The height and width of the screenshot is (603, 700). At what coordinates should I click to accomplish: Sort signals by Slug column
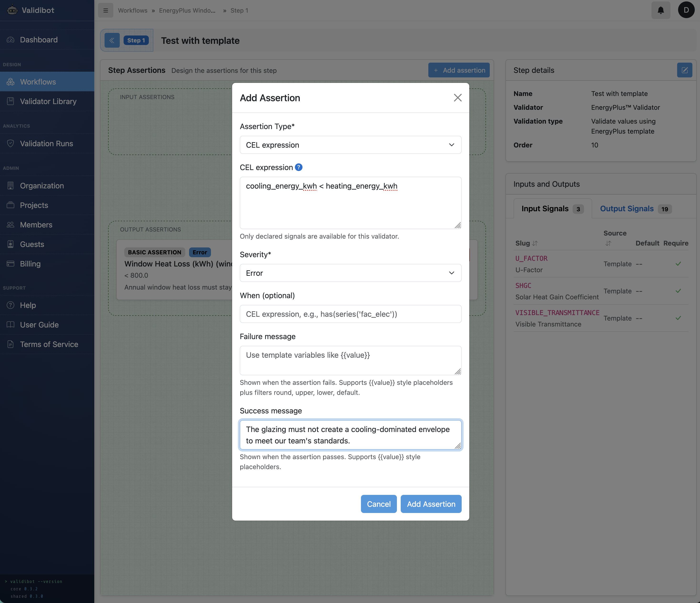pos(535,243)
